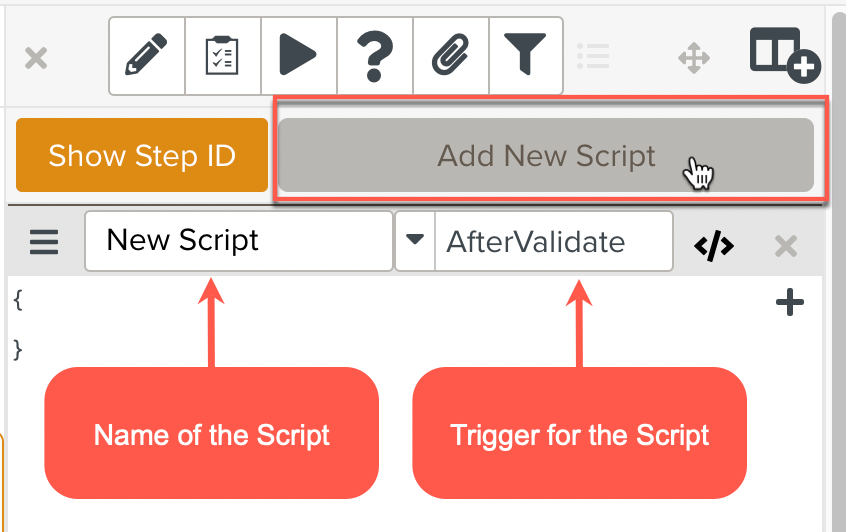Toggle the script code view icon
The height and width of the screenshot is (532, 846).
click(x=714, y=245)
